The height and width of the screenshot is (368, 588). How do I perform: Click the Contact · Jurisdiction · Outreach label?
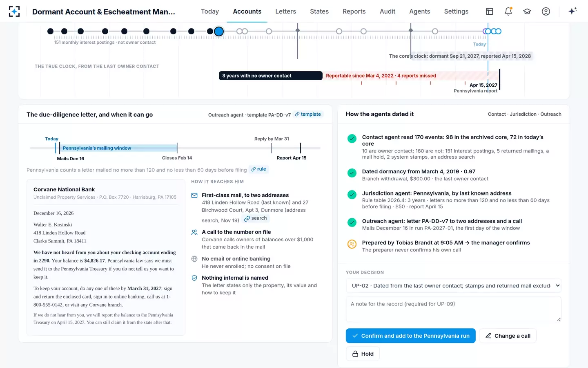(x=524, y=114)
